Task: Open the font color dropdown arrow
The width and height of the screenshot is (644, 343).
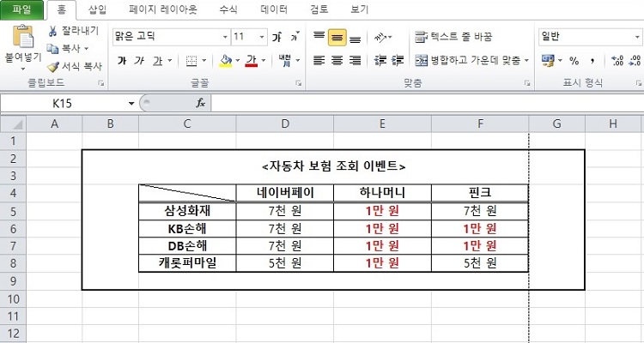Action: (x=264, y=61)
